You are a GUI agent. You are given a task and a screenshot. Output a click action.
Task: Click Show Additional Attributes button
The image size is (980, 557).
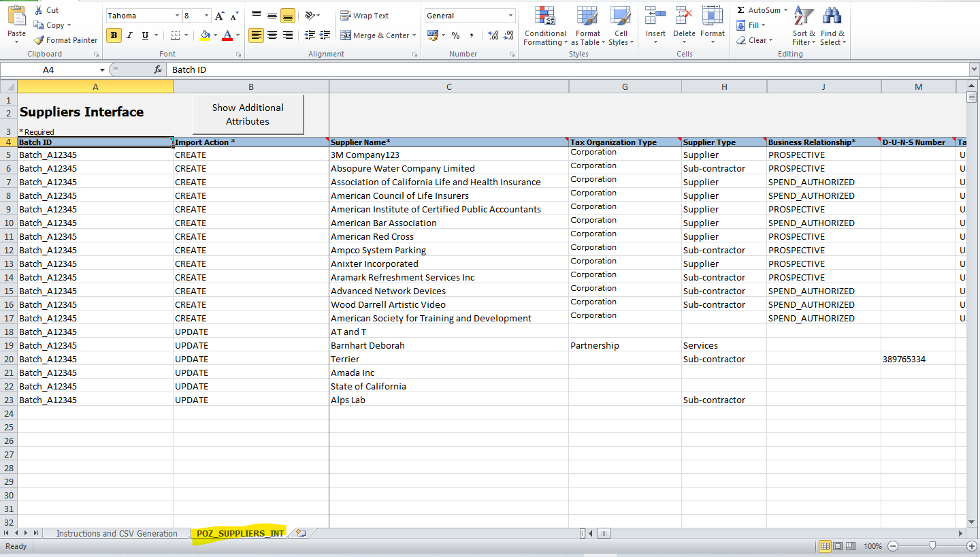(x=248, y=114)
